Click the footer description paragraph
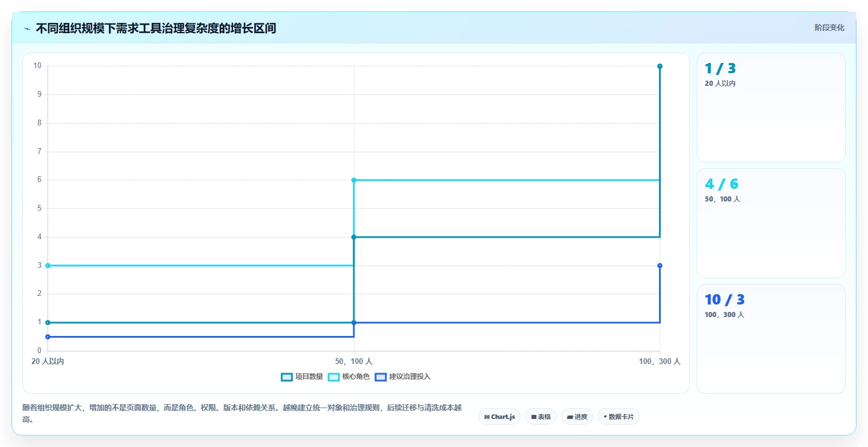Screen dimensions: 868x447 (x=243, y=413)
